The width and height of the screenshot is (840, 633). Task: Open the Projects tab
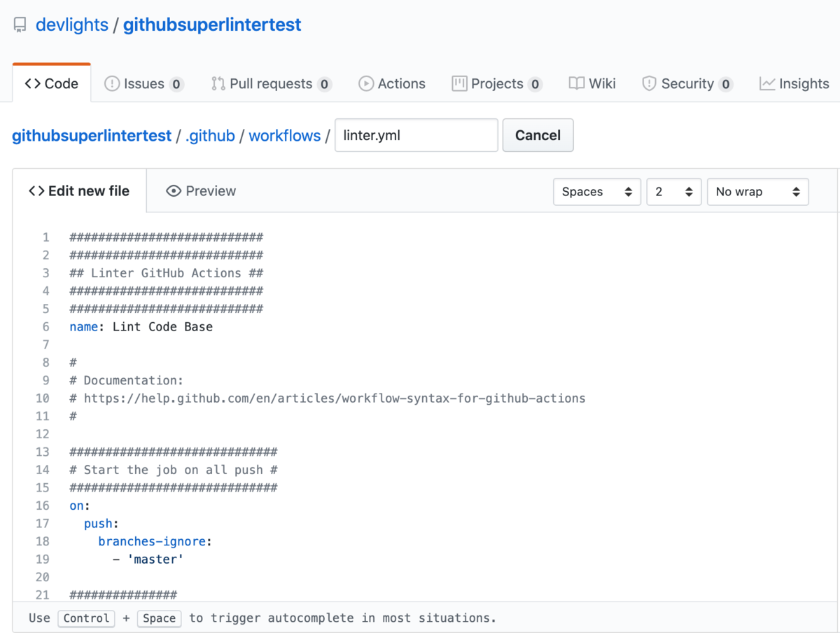(x=497, y=84)
